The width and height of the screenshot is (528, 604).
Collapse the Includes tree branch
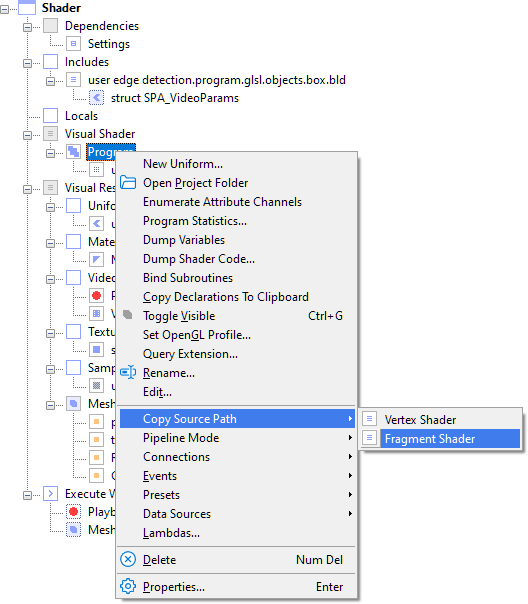tap(27, 64)
